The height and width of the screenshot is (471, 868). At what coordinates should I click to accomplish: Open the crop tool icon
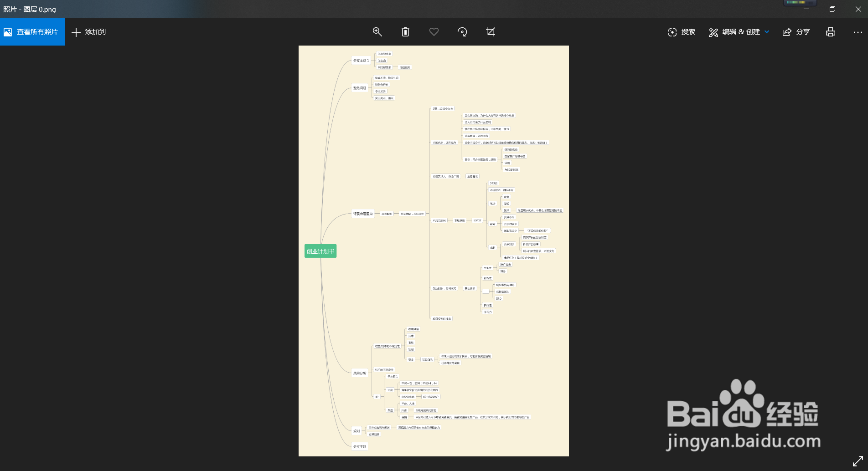tap(491, 32)
